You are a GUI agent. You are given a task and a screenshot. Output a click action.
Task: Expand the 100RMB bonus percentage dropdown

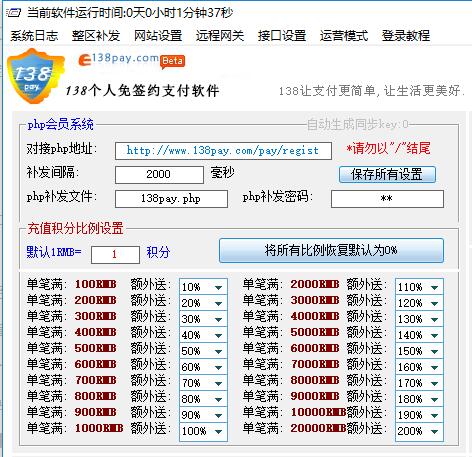203,287
